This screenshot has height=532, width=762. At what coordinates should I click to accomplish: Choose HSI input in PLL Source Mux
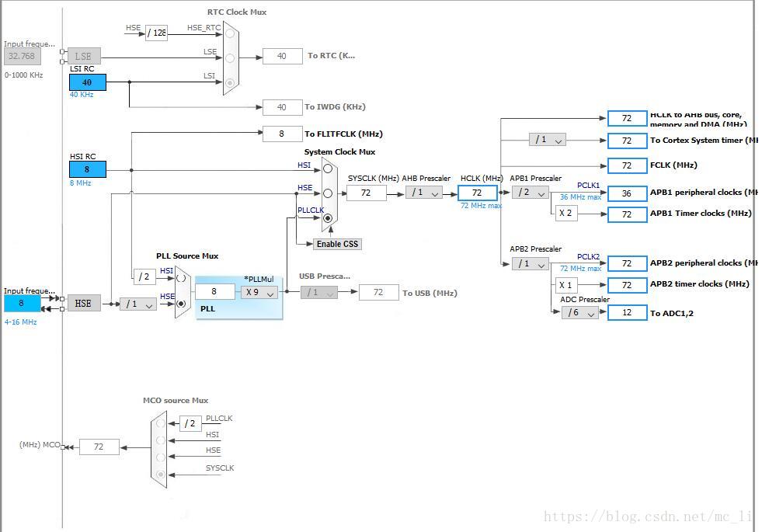181,278
